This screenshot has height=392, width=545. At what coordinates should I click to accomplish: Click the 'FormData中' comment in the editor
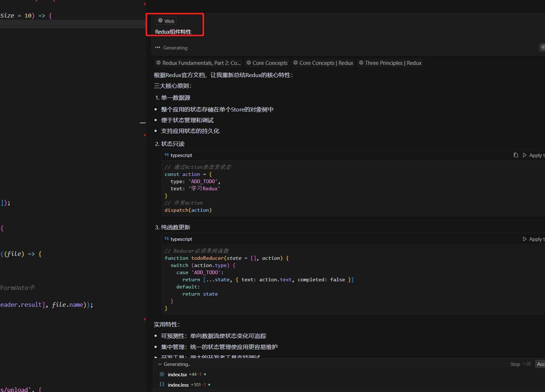[x=18, y=288]
